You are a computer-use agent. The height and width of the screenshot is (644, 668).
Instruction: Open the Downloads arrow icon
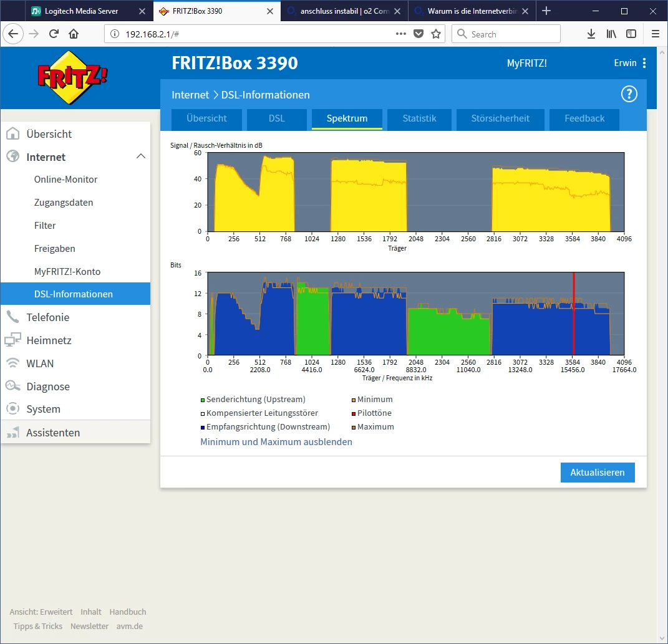(591, 34)
